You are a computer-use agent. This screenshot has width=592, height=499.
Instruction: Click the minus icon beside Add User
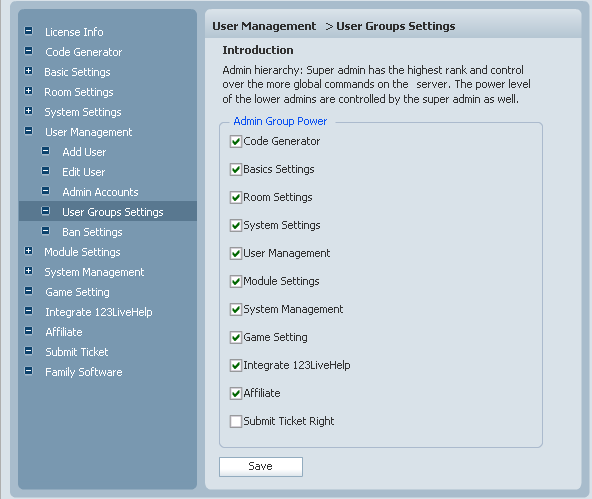pyautogui.click(x=45, y=151)
